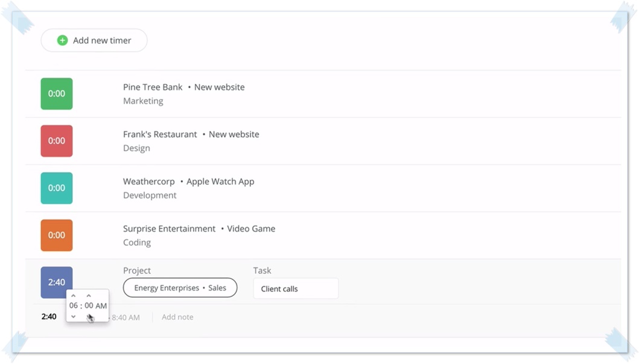Open the Client calls task field
Screen dimensions: 639x364
pos(295,289)
